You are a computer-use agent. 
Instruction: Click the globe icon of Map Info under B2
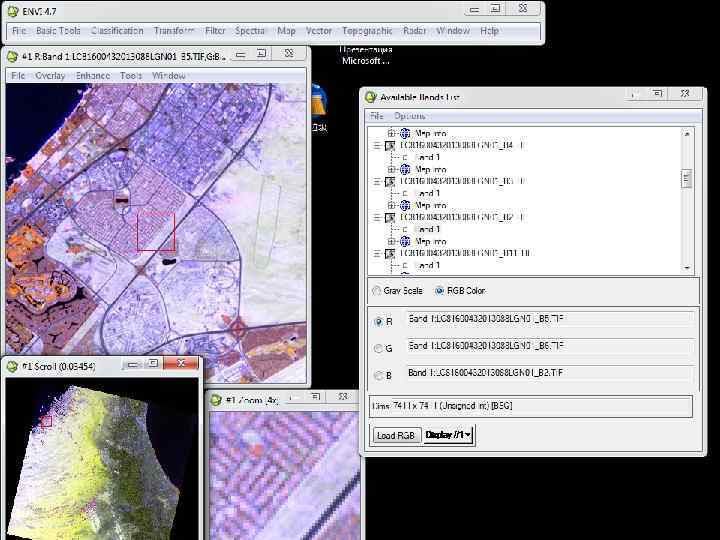[405, 241]
